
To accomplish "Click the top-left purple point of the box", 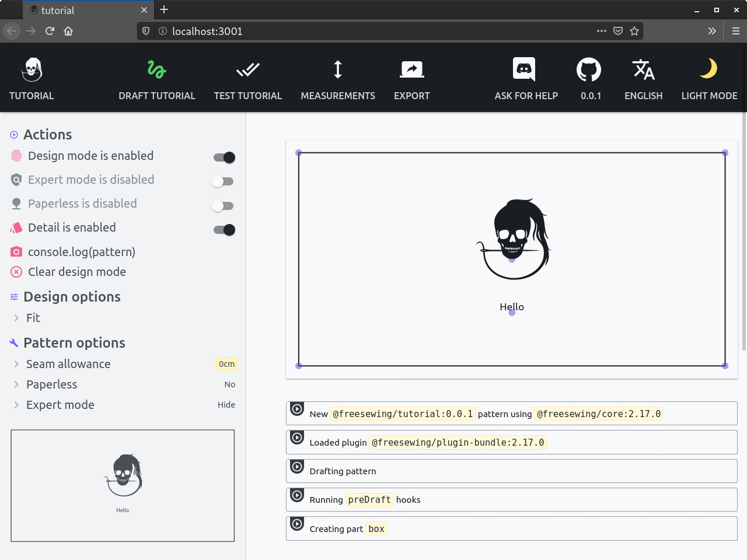I will coord(299,153).
